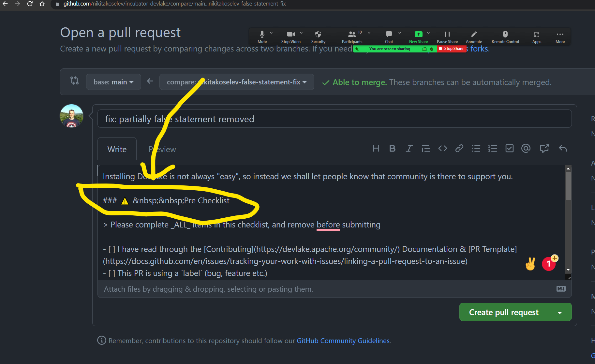
Task: Select the Write tab
Action: (x=117, y=149)
